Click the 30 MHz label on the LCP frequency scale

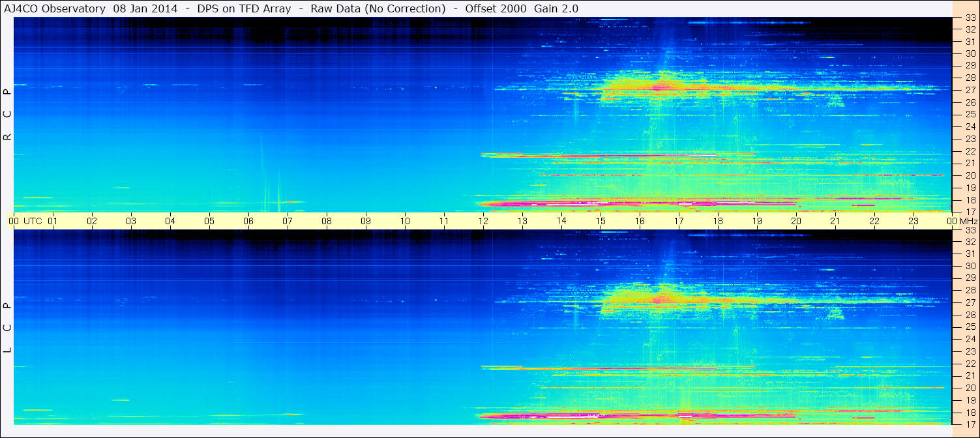[970, 266]
